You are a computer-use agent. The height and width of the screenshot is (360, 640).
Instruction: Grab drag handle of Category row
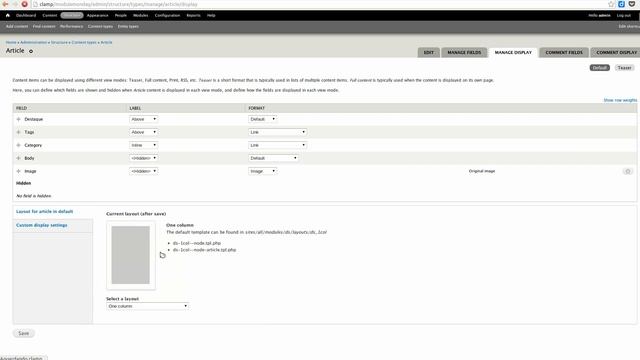point(18,145)
